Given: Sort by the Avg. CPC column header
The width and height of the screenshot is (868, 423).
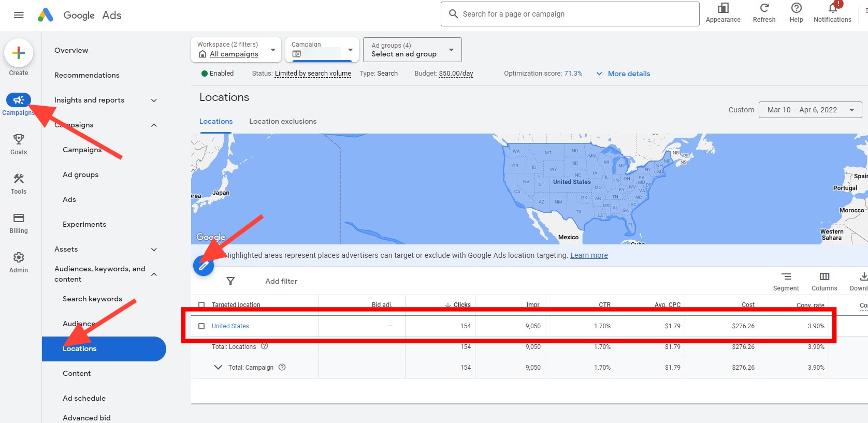Looking at the screenshot, I should point(668,305).
